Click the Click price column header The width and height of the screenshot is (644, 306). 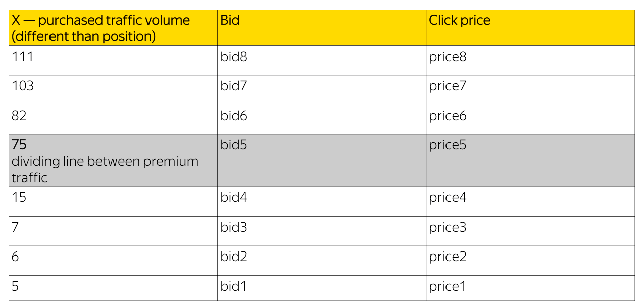coord(460,21)
